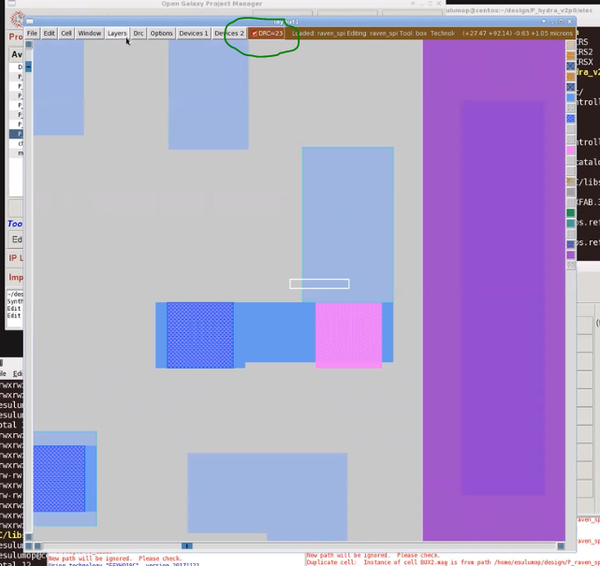Image resolution: width=600 pixels, height=566 pixels.
Task: Click the arrow button below the vertical scrollbar
Action: tap(29, 537)
